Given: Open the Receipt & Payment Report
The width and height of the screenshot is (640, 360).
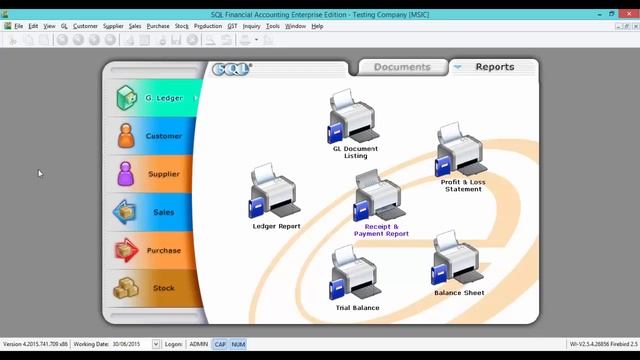Looking at the screenshot, I should tap(380, 203).
